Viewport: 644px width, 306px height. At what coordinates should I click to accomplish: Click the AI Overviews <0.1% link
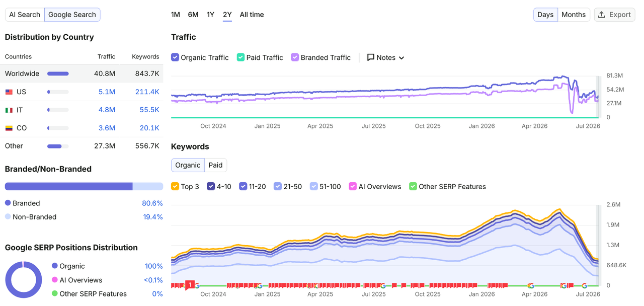point(153,280)
